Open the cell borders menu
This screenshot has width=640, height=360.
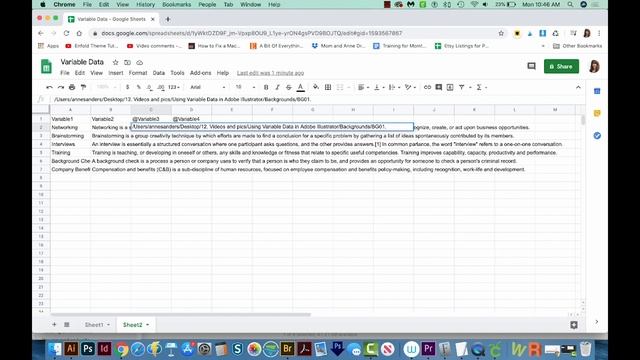pos(328,87)
